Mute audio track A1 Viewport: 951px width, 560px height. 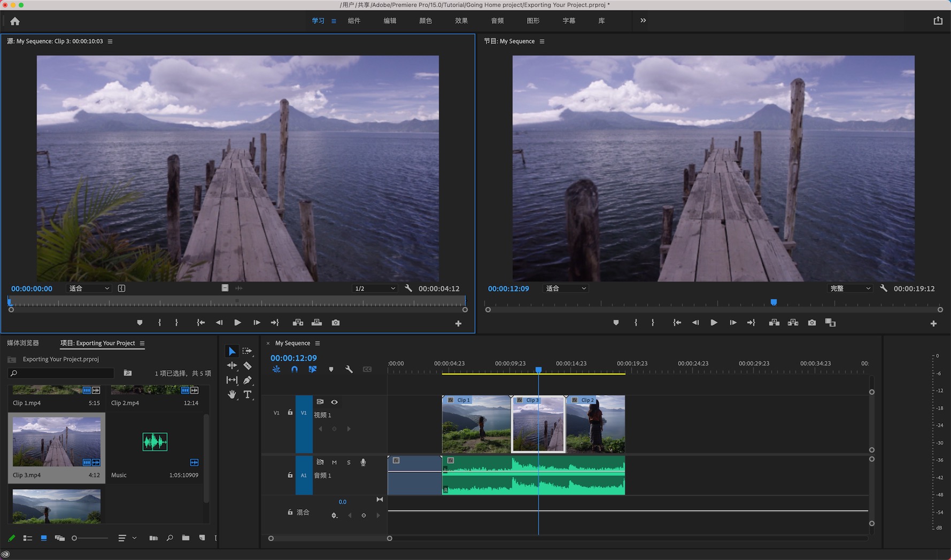[334, 462]
